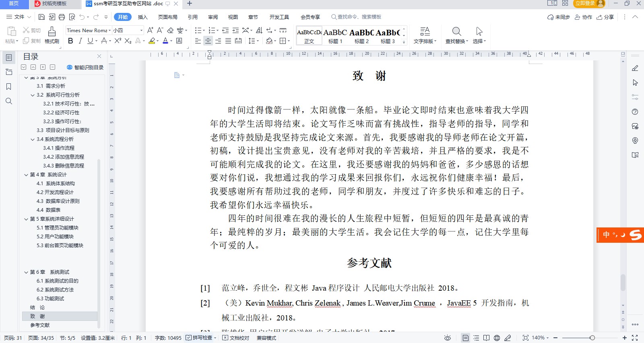Open the Times New Roman font dropdown
The width and height of the screenshot is (644, 343).
(x=109, y=30)
